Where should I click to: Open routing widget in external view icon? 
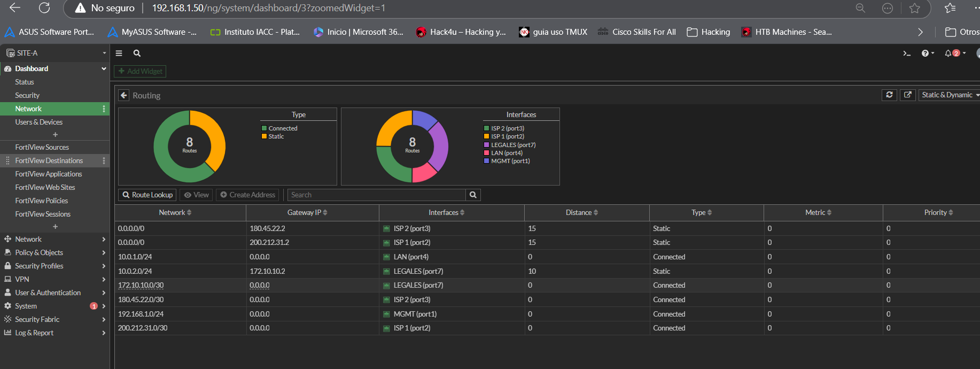(907, 95)
